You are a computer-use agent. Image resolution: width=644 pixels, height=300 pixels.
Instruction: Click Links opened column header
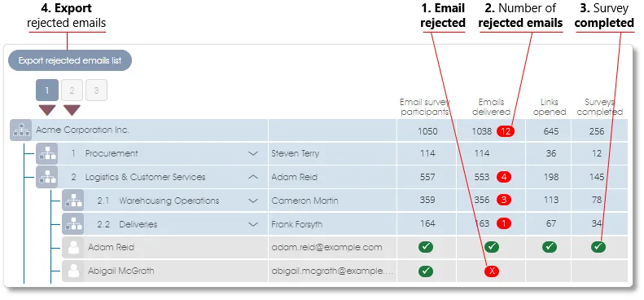point(550,107)
